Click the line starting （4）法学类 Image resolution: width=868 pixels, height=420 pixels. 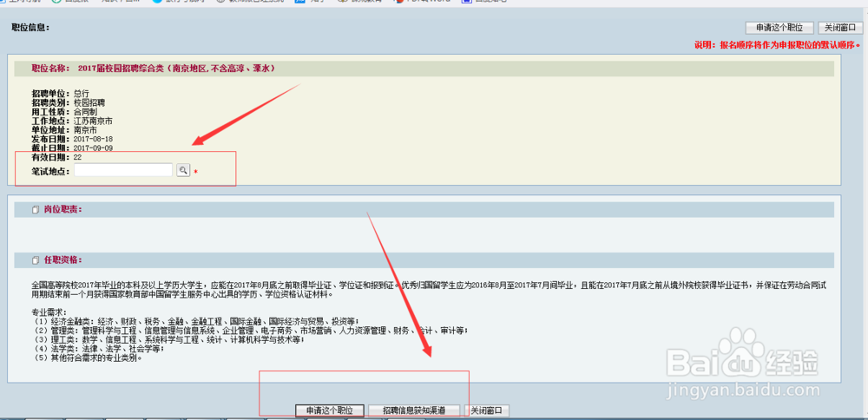(98, 349)
